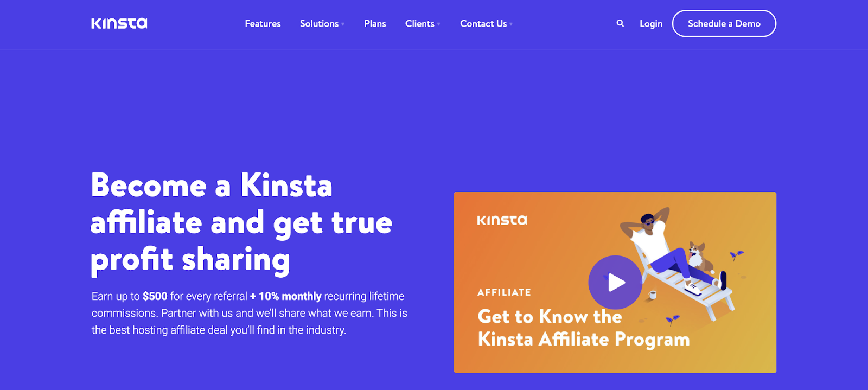Click the '$500' bold text

pos(155,296)
